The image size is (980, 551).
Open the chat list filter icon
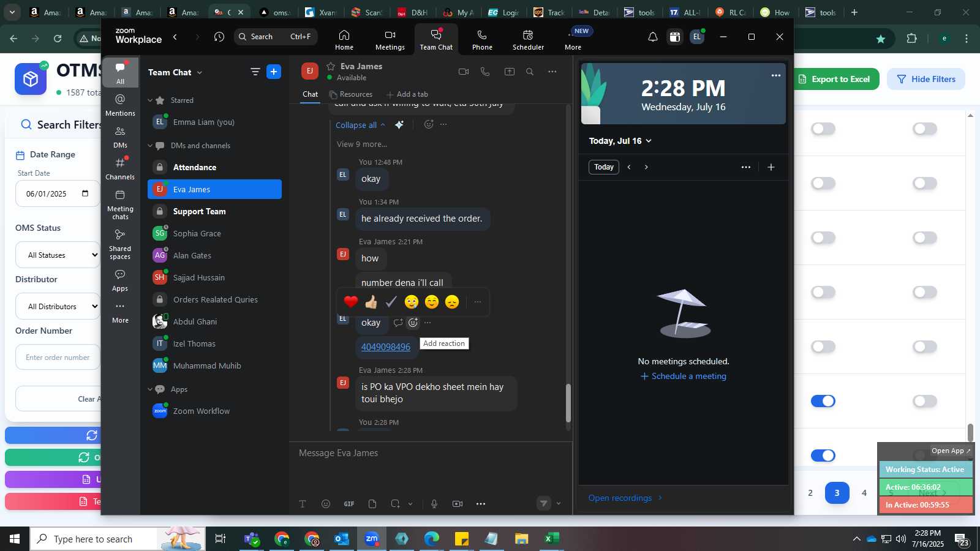[255, 72]
